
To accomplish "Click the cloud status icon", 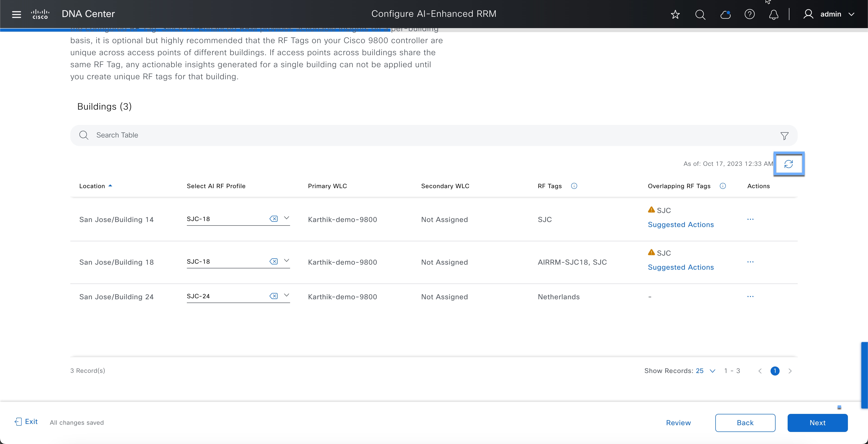I will click(x=725, y=14).
